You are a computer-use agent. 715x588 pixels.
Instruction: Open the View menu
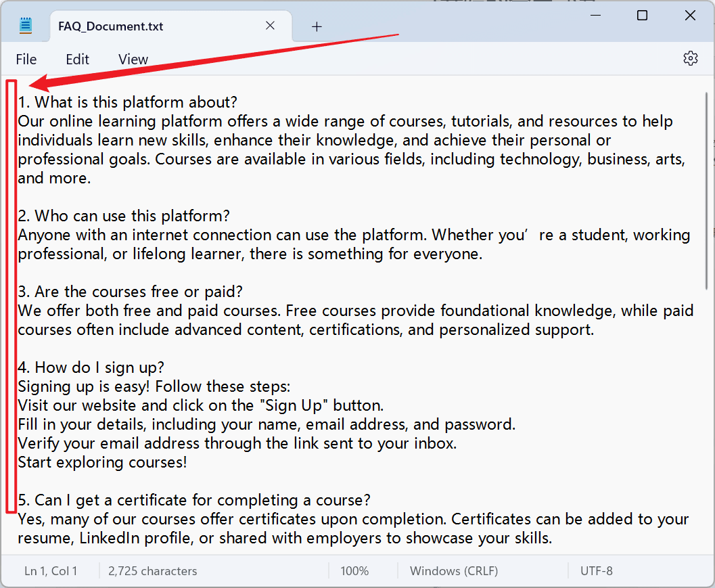point(133,60)
